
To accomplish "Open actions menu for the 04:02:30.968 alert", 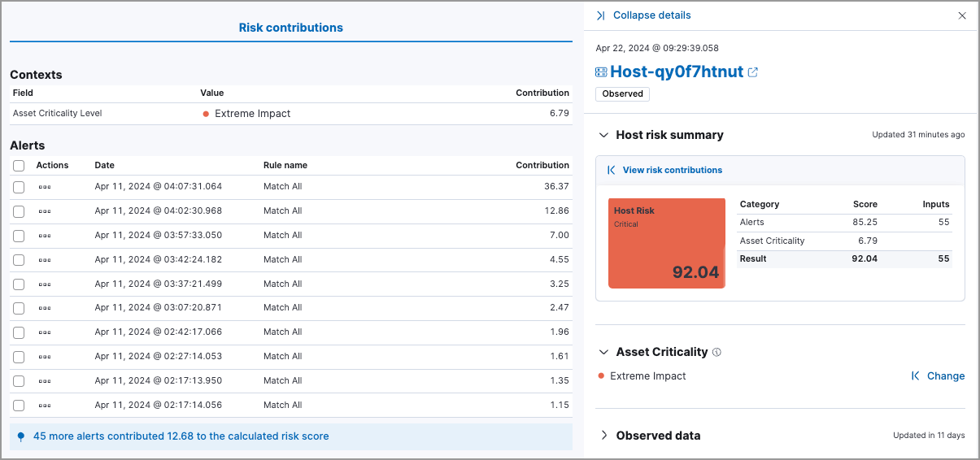I will pos(45,211).
